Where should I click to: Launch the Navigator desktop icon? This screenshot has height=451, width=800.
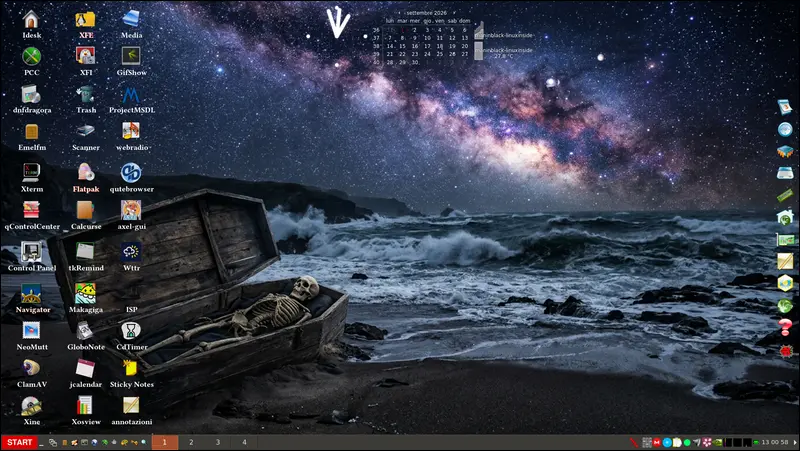31,293
